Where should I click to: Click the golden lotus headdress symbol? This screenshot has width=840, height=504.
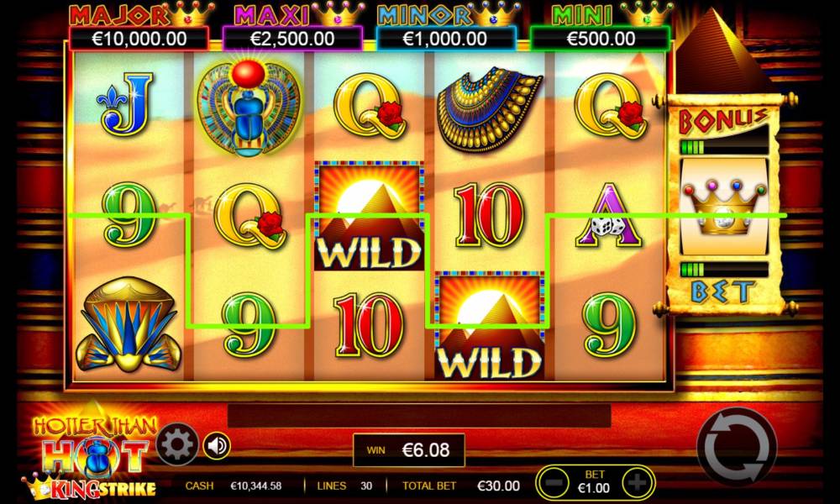[129, 324]
